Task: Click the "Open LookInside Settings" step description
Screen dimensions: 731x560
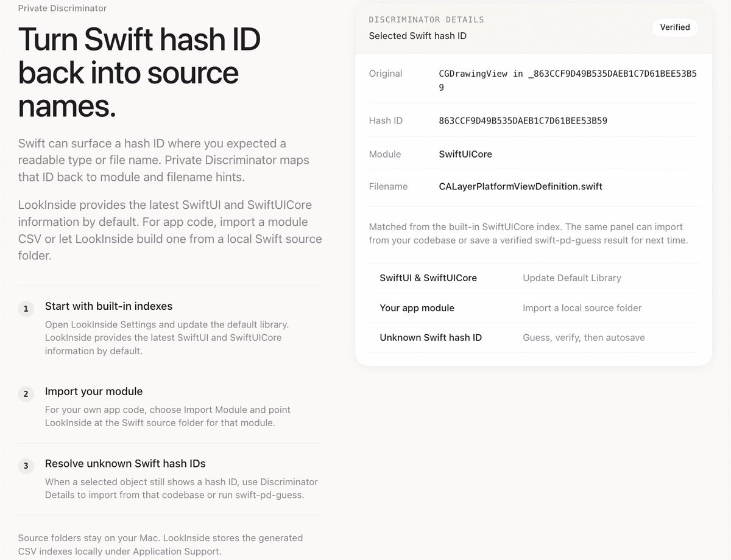Action: [167, 337]
